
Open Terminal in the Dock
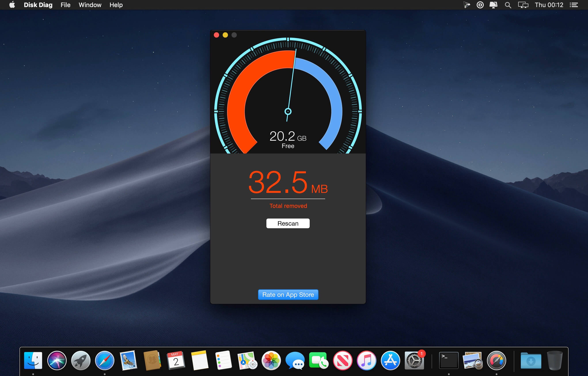pyautogui.click(x=449, y=360)
